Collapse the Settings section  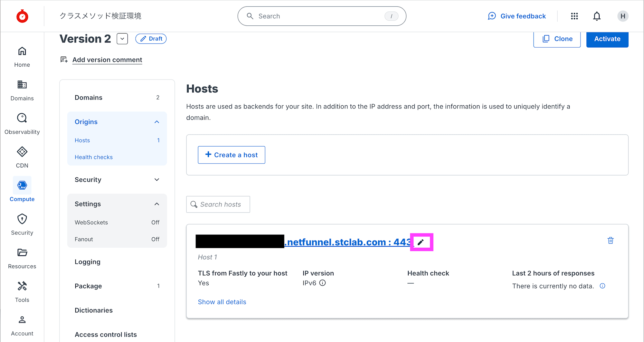[156, 204]
